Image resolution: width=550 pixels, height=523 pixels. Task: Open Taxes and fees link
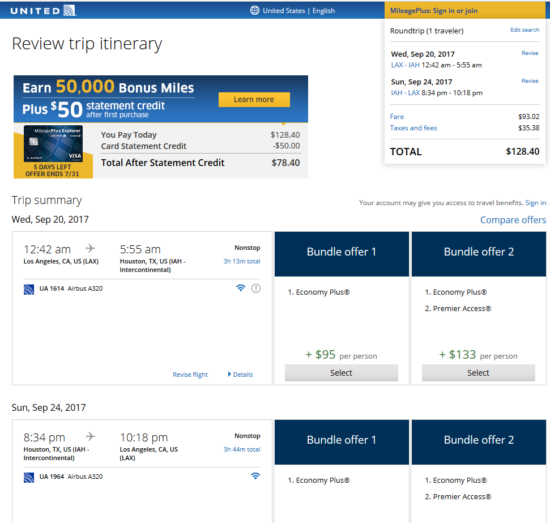[x=413, y=128]
